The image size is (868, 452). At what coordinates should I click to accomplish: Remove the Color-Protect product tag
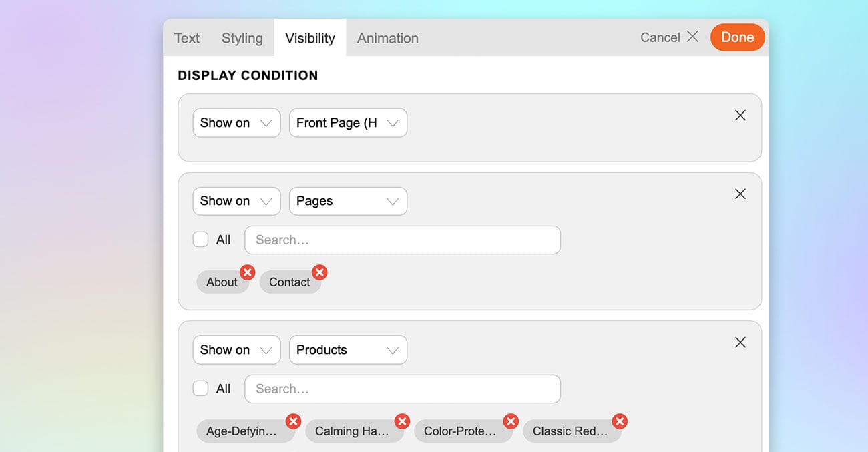point(511,421)
